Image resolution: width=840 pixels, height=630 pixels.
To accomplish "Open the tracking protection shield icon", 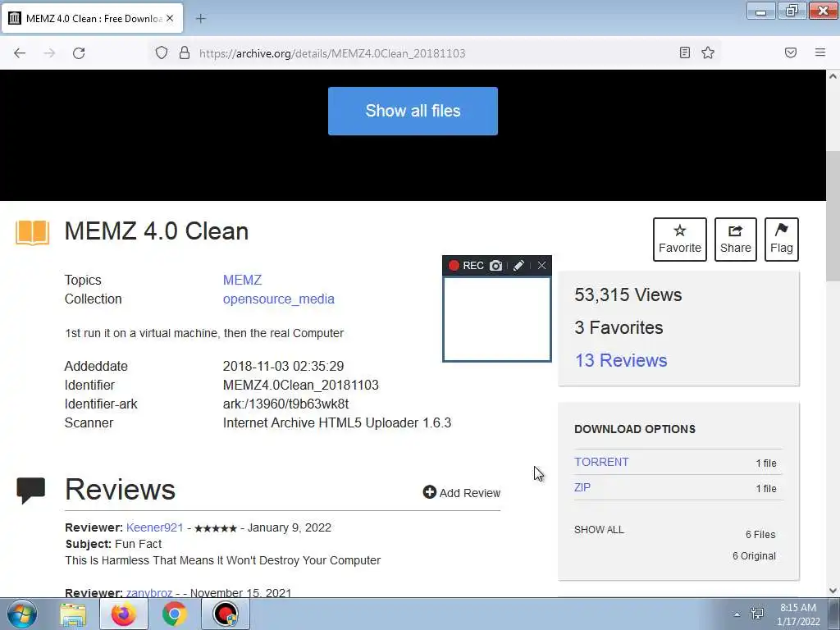I will (162, 52).
